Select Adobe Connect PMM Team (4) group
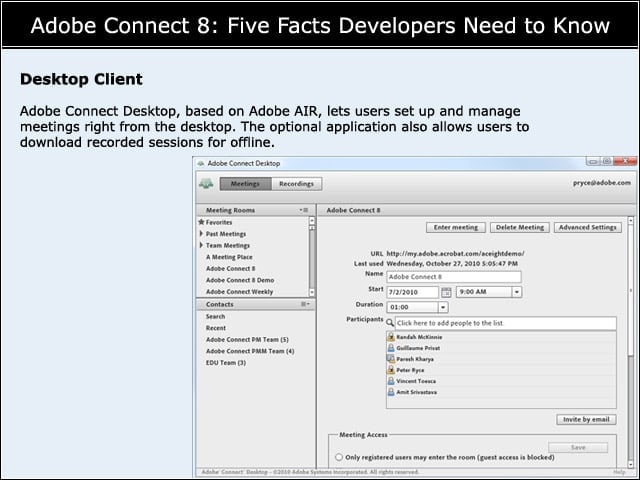Viewport: 640px width, 480px height. click(x=250, y=351)
